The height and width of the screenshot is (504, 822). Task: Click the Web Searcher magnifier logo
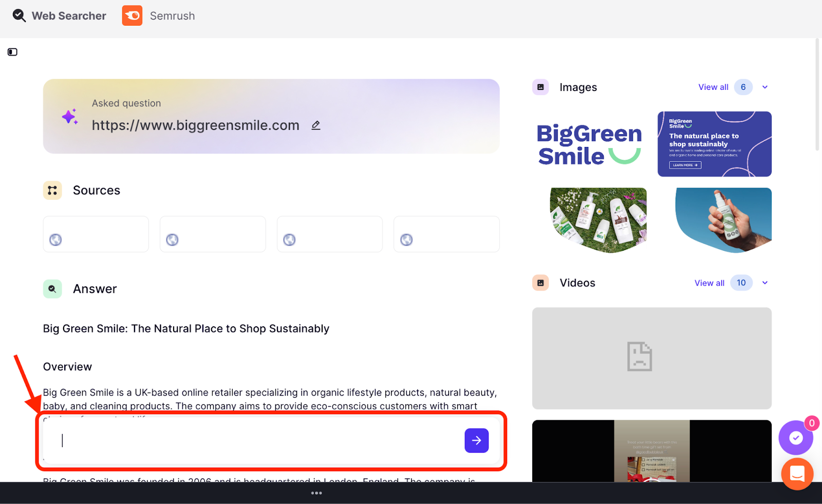pos(19,16)
